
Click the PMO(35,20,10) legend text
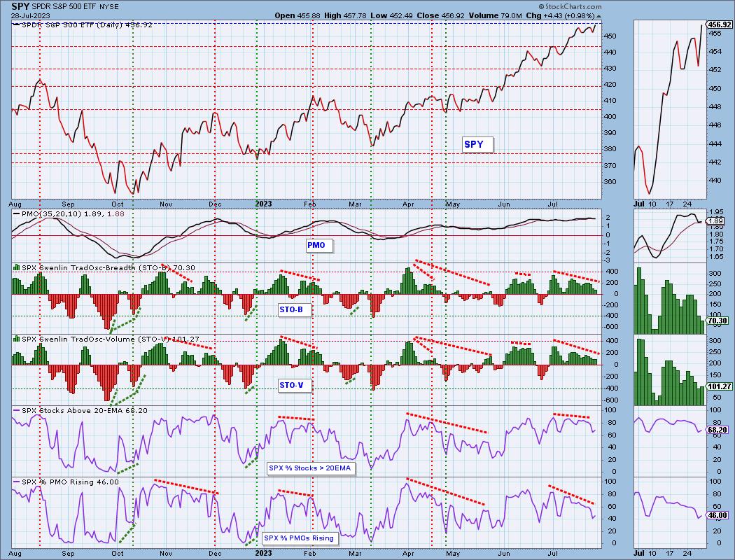(x=73, y=213)
